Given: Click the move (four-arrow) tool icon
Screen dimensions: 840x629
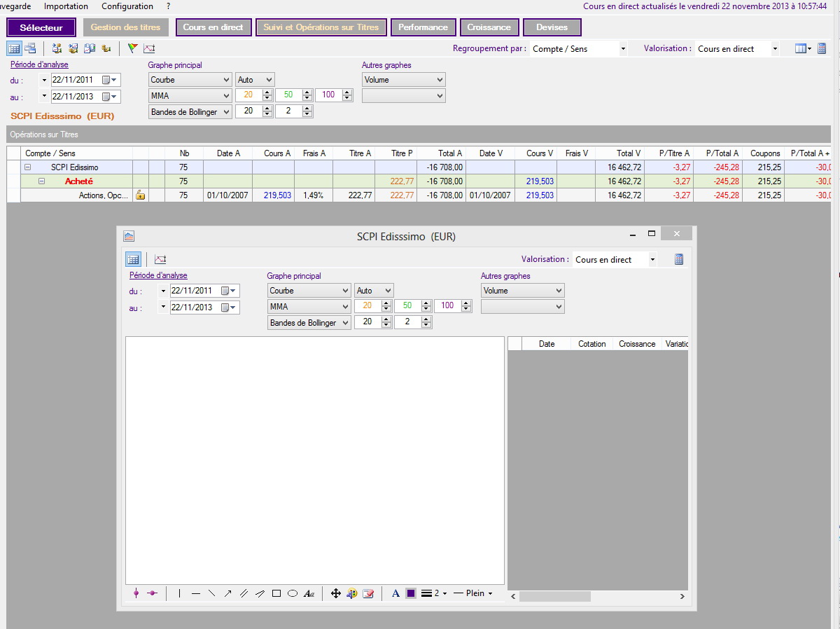Looking at the screenshot, I should (x=336, y=593).
